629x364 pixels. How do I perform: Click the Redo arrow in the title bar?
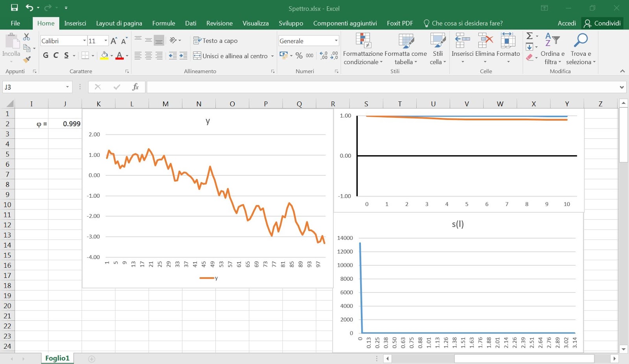point(48,7)
